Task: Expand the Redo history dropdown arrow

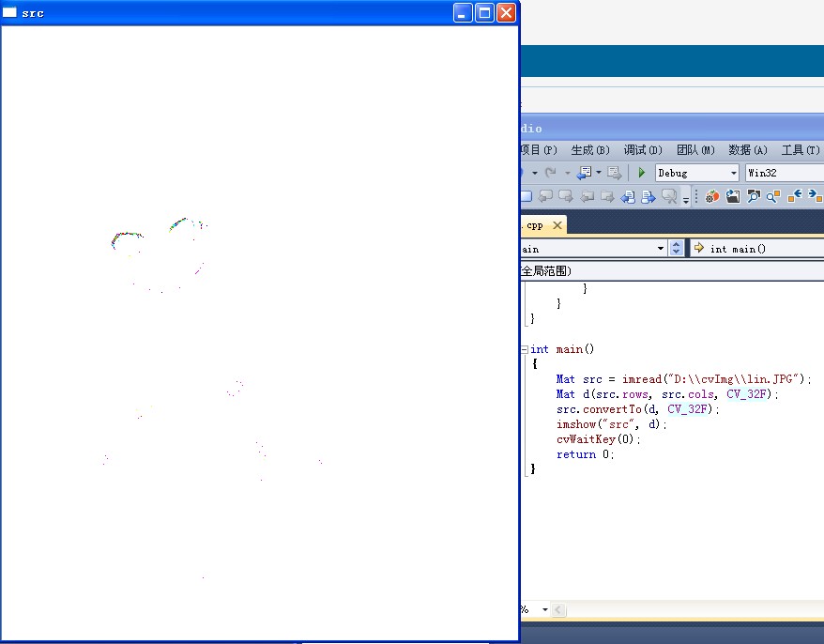Action: (x=568, y=173)
